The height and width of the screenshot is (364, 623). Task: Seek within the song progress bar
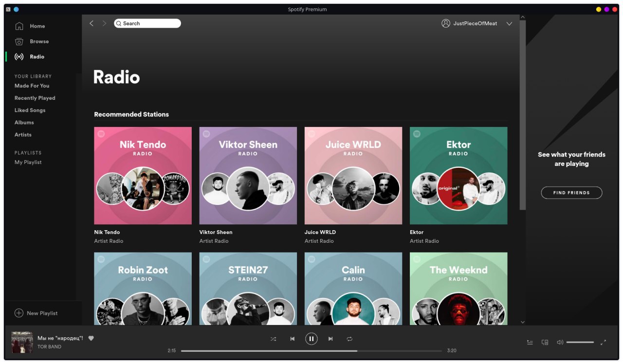coord(311,351)
